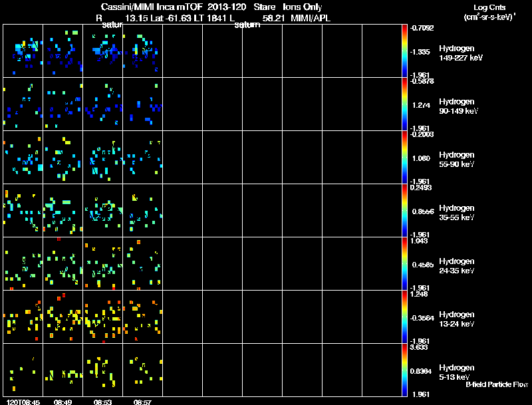The image size is (532, 405).
Task: Click the '1.043' color scale value
Action: 419,241
